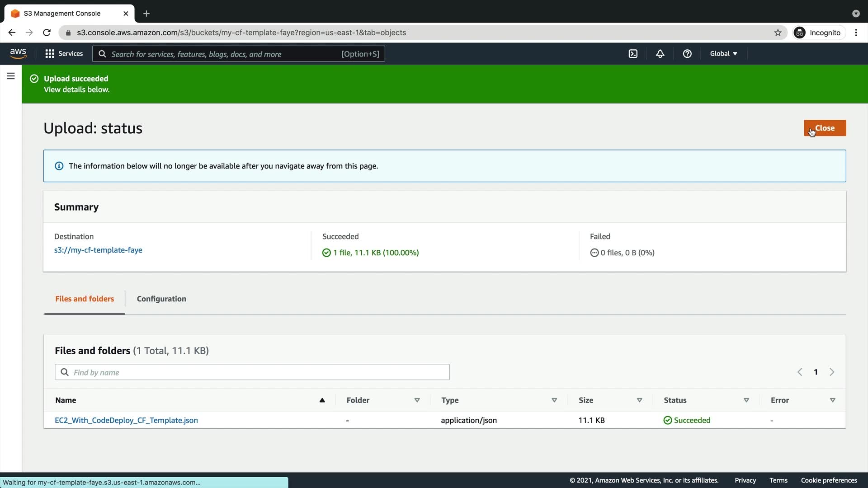Go to next results page arrow

pos(832,372)
